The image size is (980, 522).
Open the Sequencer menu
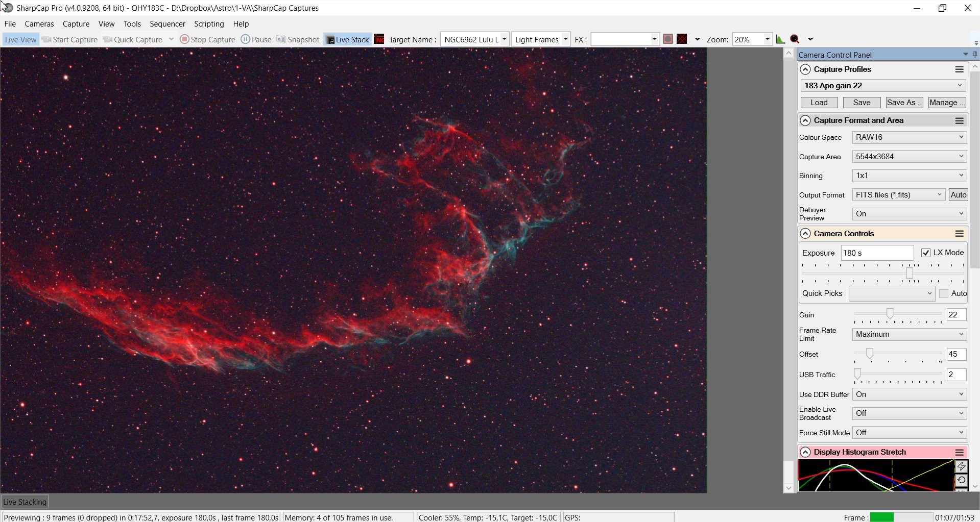tap(167, 24)
